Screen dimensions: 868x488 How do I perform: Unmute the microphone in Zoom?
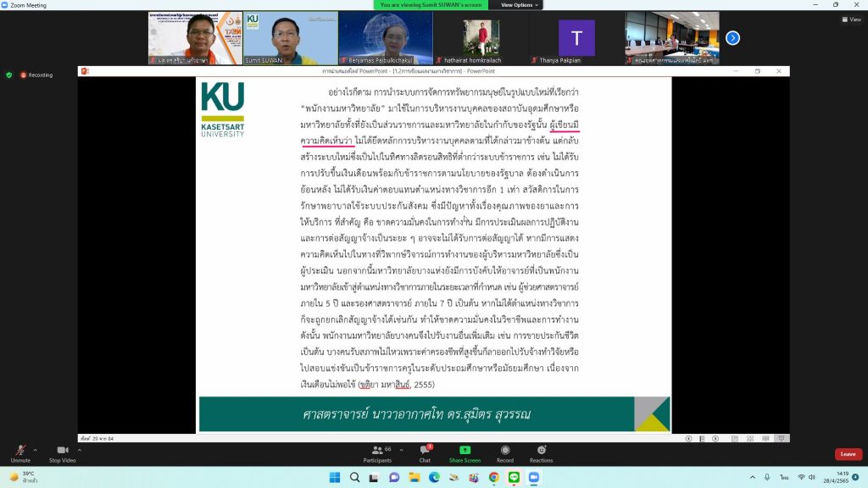tap(20, 451)
